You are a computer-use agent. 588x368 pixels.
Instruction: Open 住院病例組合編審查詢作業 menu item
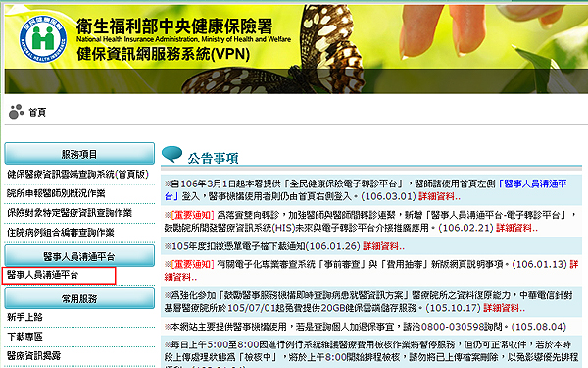61,233
